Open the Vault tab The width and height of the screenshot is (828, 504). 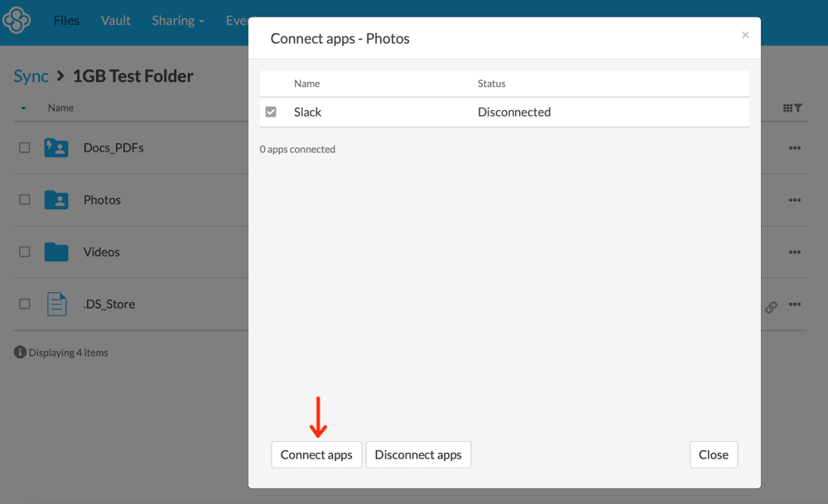tap(116, 21)
